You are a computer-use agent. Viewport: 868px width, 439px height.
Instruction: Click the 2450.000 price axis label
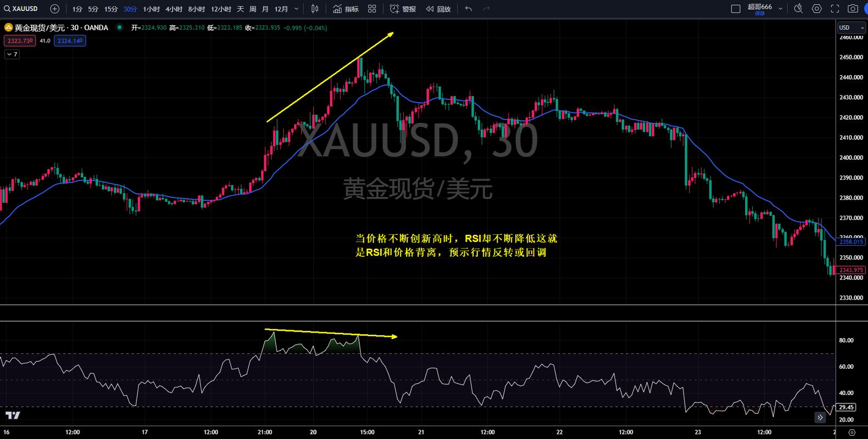point(852,57)
